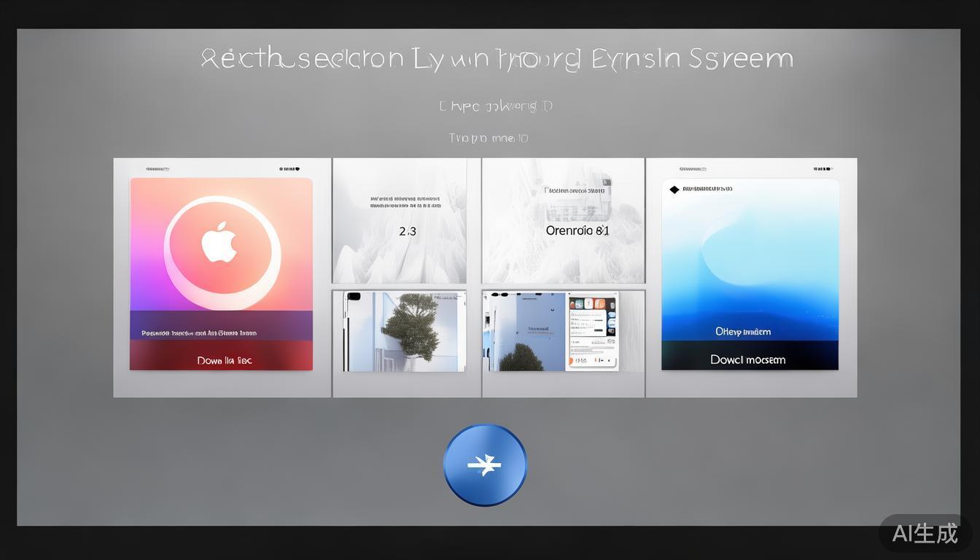980x560 pixels.
Task: Click the "AI生成" watermark badge
Action: coord(925,533)
